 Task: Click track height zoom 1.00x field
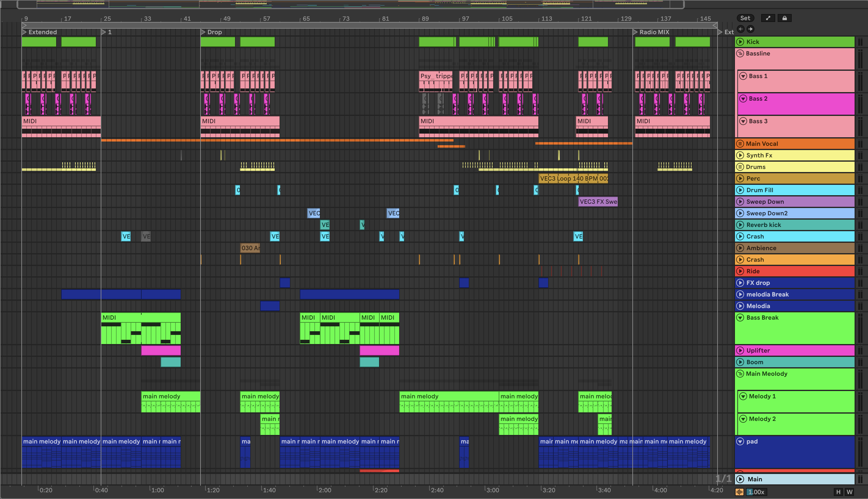click(756, 492)
